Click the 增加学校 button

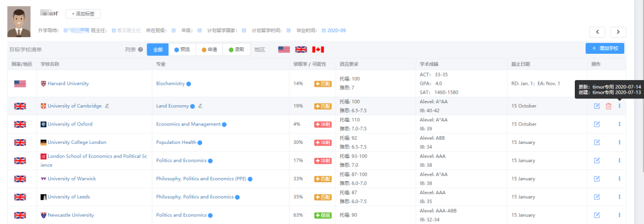(605, 48)
